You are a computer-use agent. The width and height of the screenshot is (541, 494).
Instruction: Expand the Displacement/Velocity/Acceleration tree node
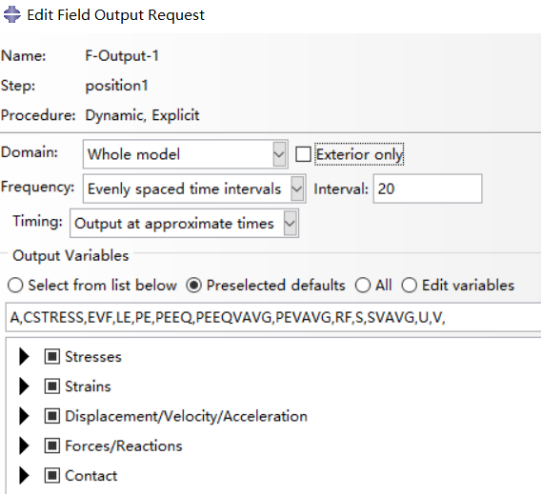pyautogui.click(x=24, y=416)
